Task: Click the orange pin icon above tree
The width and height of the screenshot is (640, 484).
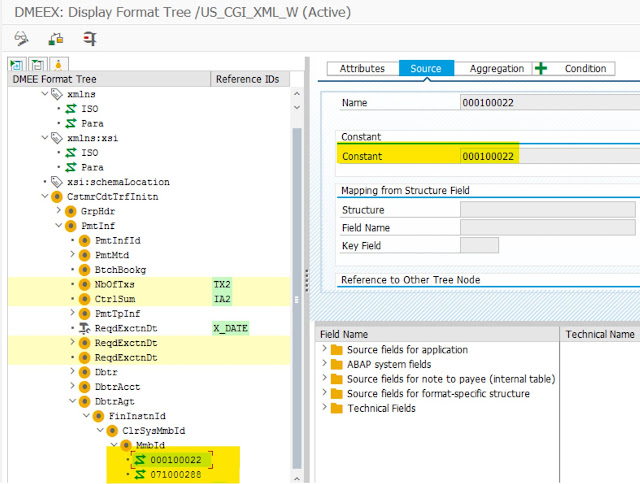Action: (58, 64)
